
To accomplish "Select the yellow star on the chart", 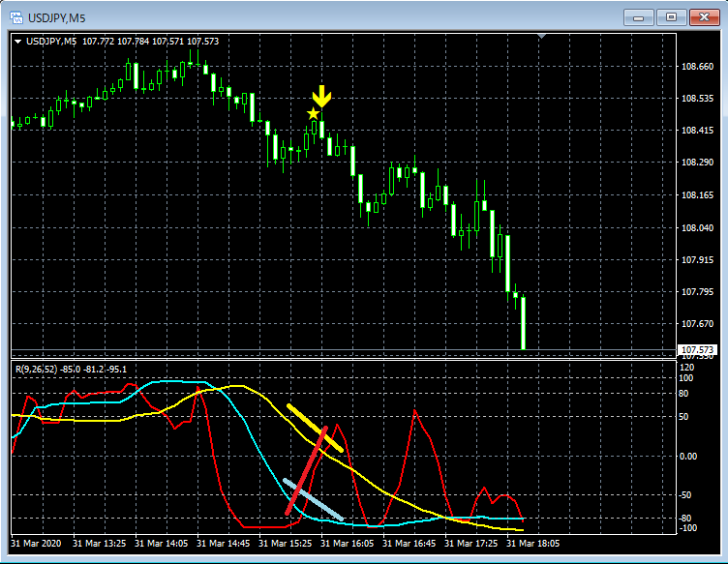I will click(313, 114).
